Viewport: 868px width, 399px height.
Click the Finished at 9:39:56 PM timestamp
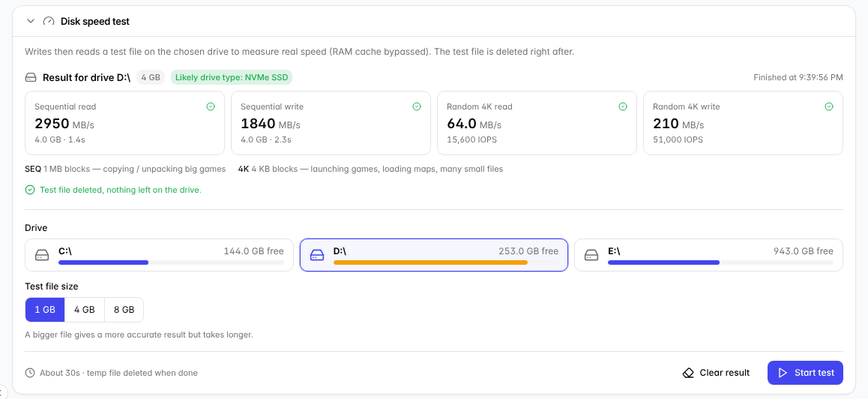(798, 77)
